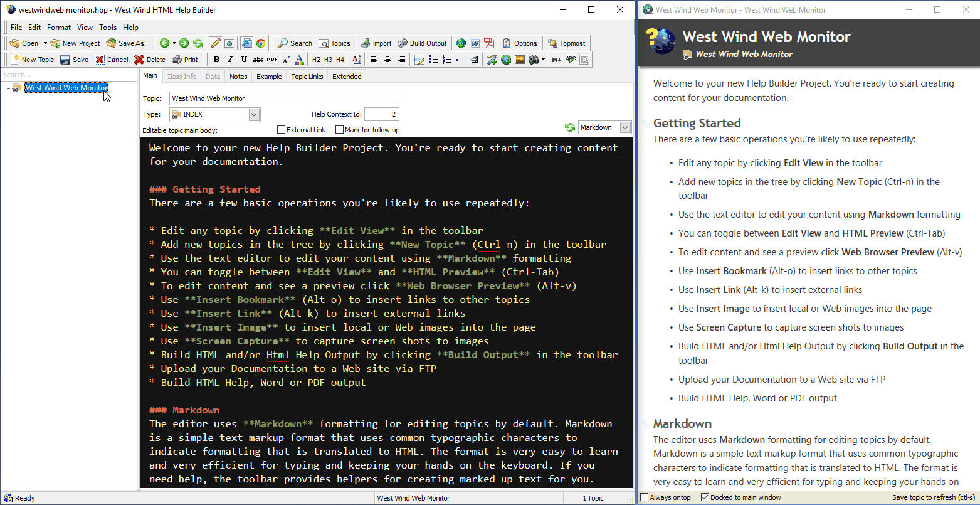The width and height of the screenshot is (980, 505).
Task: Switch to the Topic Links tab
Action: coord(307,77)
